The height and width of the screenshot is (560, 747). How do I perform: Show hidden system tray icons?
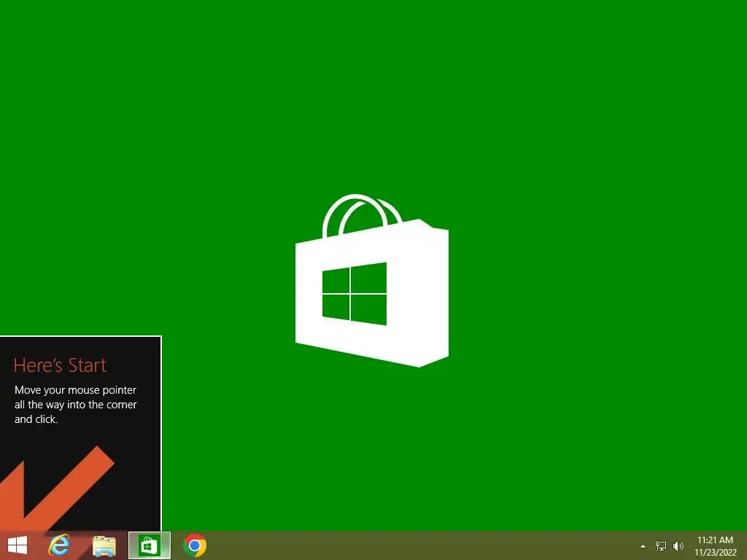pos(643,546)
